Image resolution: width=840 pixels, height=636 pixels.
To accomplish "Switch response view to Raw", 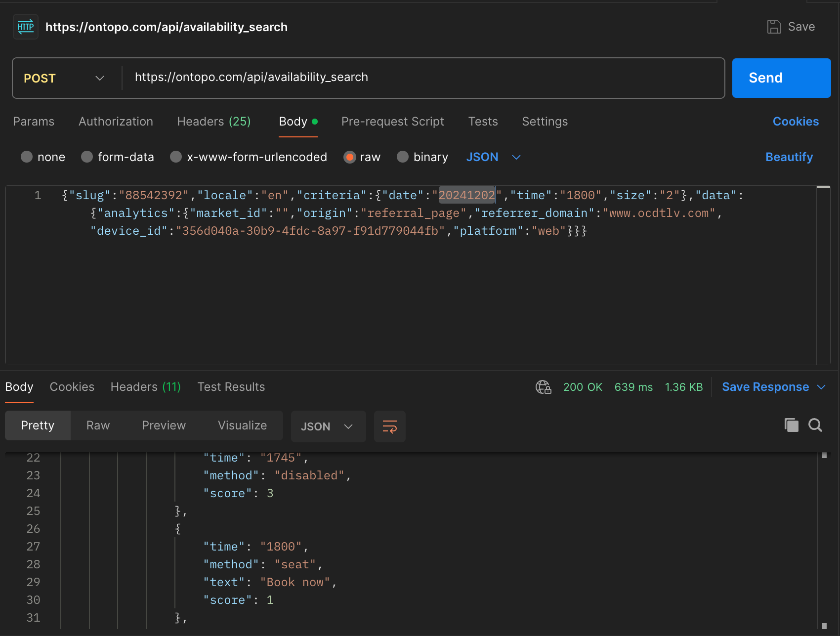I will click(x=98, y=425).
